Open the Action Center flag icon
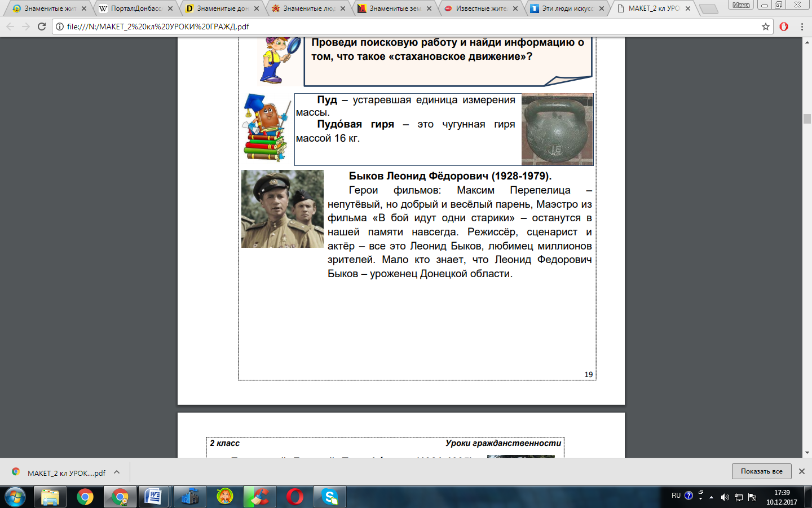812x508 pixels. point(752,497)
